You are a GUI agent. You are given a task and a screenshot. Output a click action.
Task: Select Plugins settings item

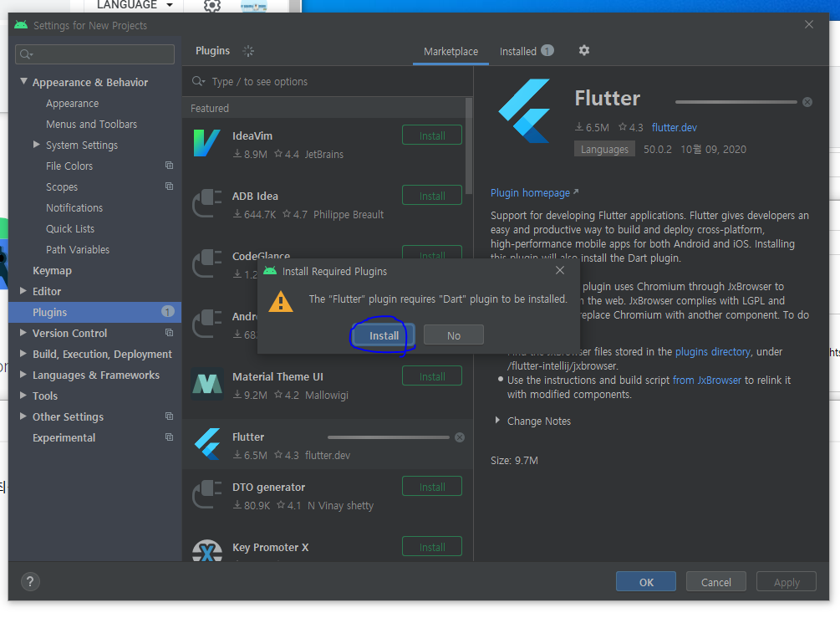pyautogui.click(x=94, y=312)
